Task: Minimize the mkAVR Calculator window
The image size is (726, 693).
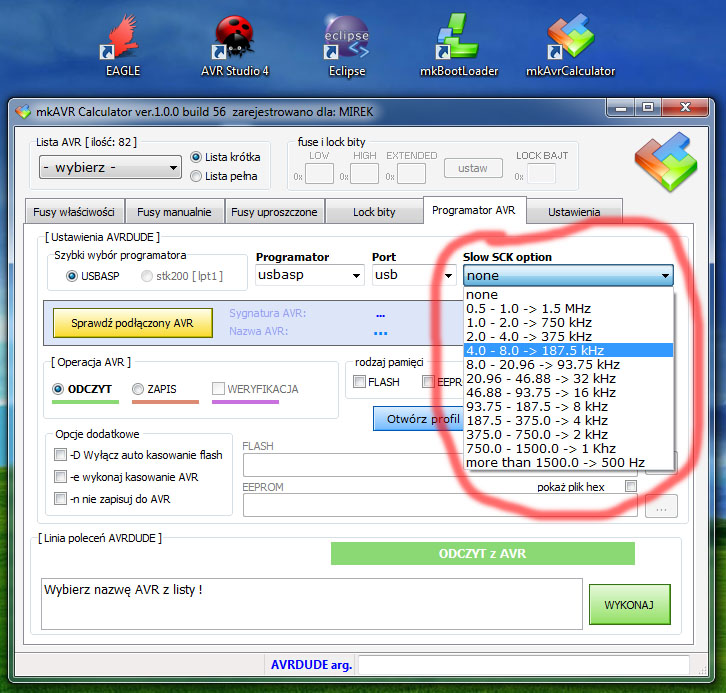Action: pyautogui.click(x=620, y=108)
